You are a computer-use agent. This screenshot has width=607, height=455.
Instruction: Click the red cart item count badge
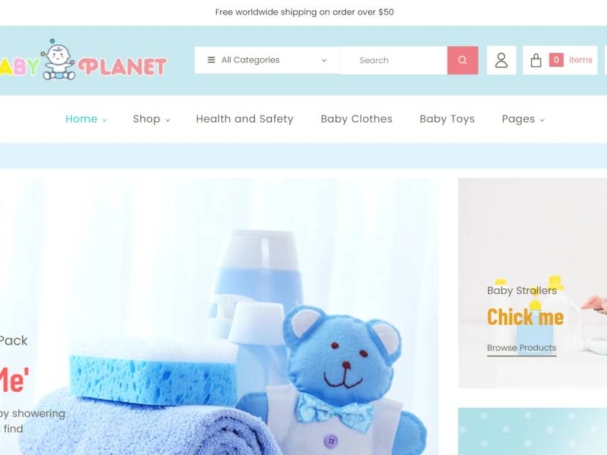tap(556, 60)
